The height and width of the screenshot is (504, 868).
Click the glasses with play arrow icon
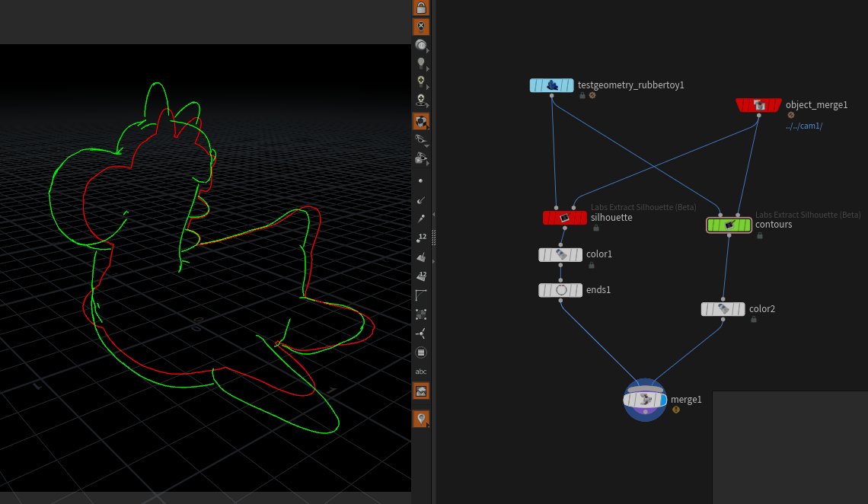click(421, 159)
